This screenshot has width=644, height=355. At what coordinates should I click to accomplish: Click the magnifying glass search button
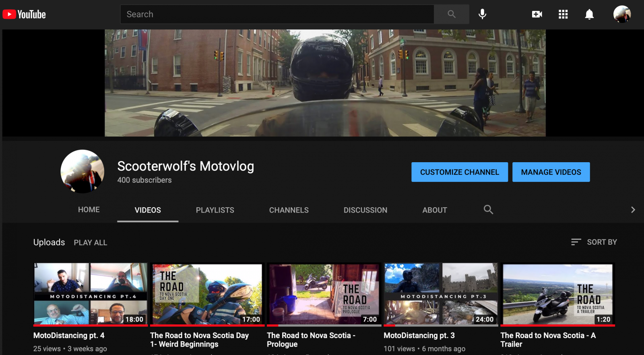click(x=451, y=14)
